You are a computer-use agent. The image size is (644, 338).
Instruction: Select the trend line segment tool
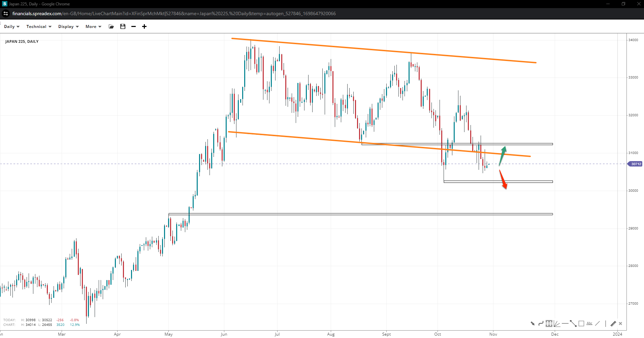[x=573, y=324]
